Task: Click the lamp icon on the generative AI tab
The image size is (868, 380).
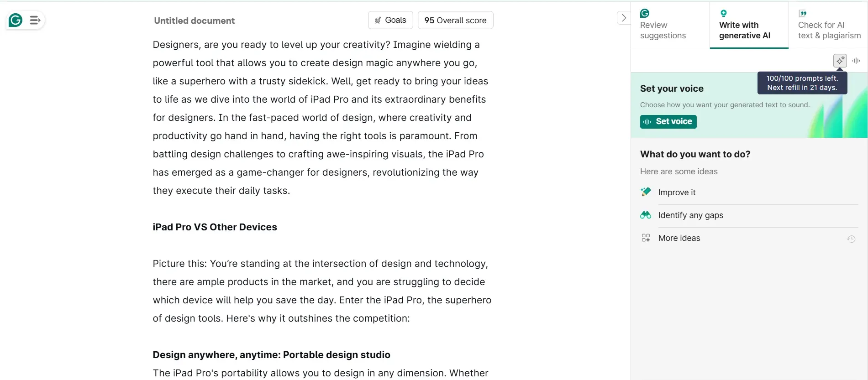Action: 724,13
